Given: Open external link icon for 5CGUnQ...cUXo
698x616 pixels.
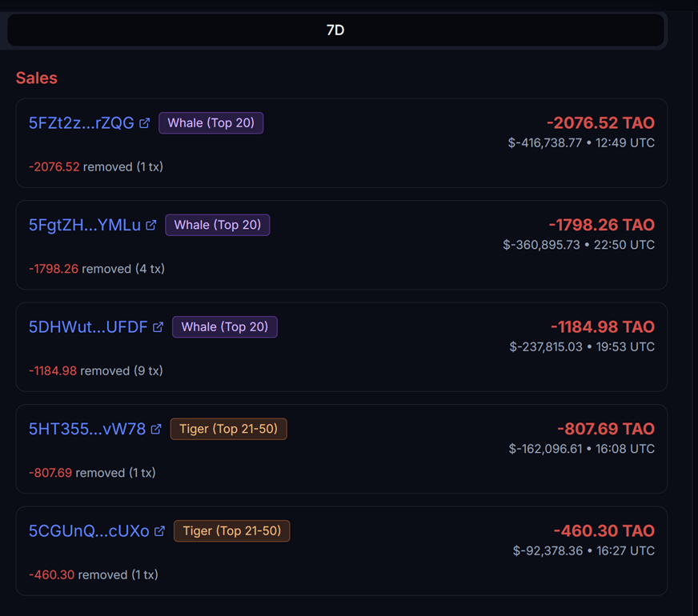Looking at the screenshot, I should pyautogui.click(x=159, y=531).
